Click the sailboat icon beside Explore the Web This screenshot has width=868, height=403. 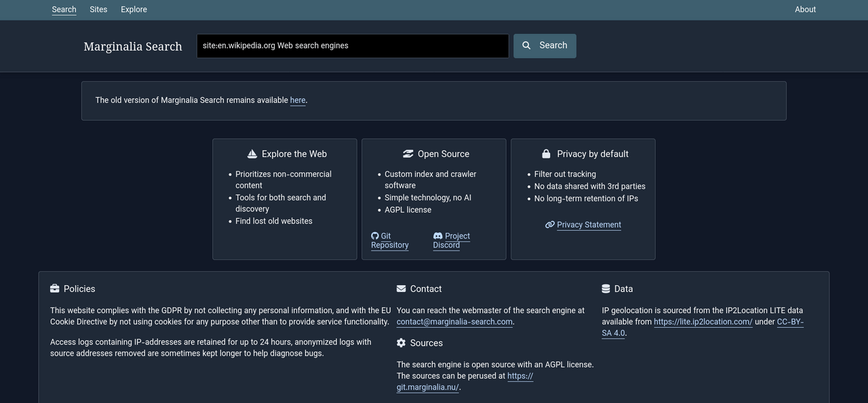point(252,154)
